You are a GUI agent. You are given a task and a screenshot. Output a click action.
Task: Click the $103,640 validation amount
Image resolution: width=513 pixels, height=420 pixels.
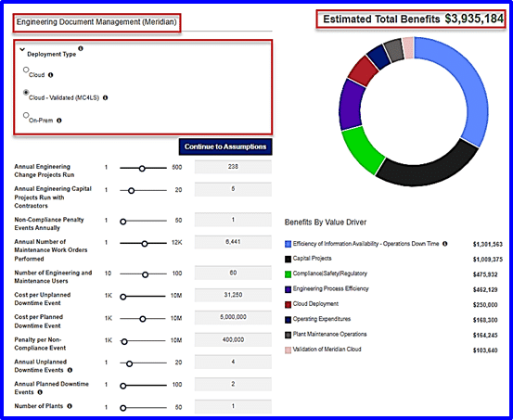pos(485,350)
